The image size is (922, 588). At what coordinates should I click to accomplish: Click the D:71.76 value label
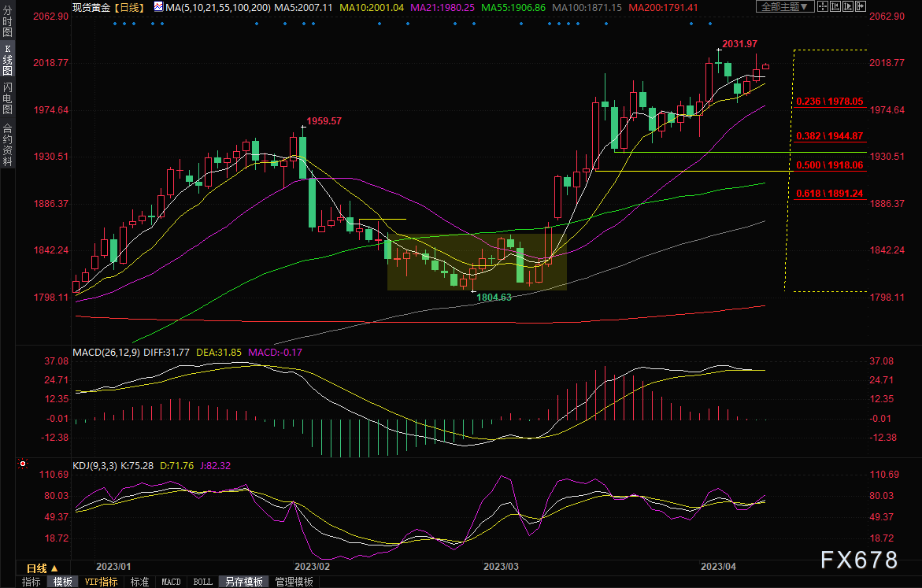(176, 466)
